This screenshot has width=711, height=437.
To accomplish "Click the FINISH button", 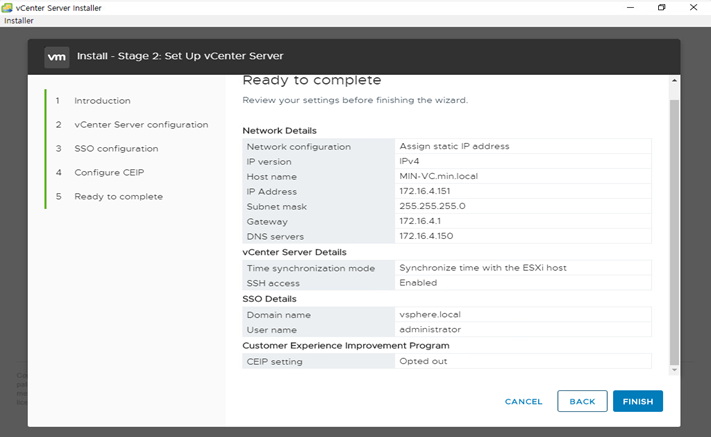I will [638, 401].
